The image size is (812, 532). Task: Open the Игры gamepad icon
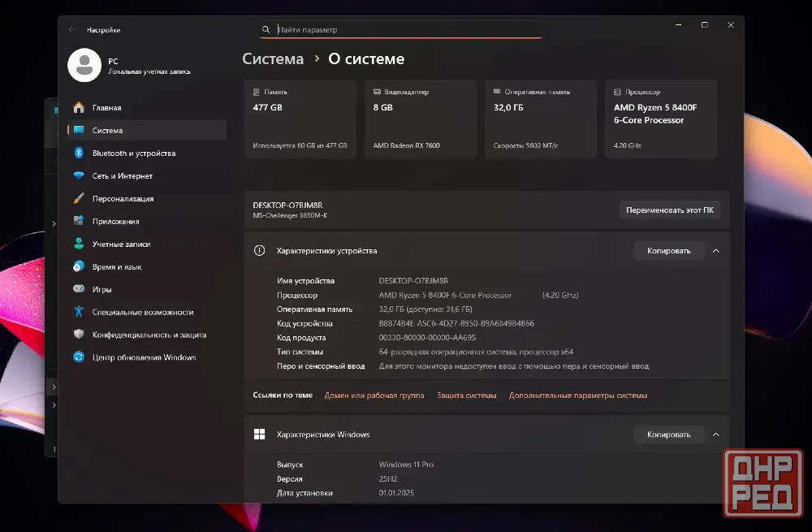(x=79, y=288)
